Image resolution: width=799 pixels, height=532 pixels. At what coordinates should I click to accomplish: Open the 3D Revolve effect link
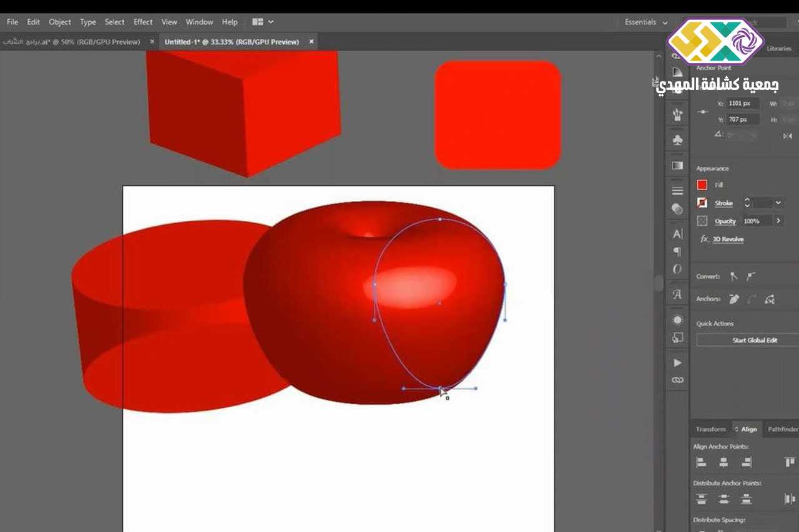click(728, 239)
